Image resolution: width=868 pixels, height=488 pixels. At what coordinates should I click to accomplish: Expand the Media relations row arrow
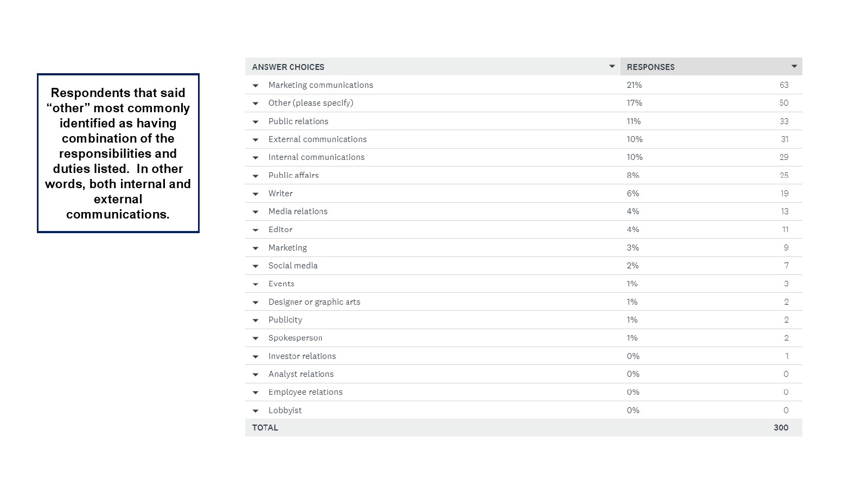click(256, 212)
